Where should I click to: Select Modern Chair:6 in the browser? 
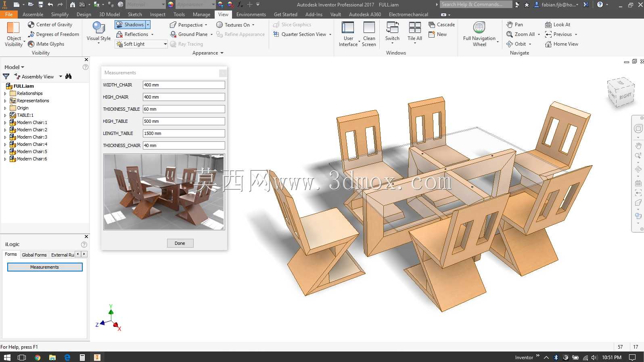pos(32,159)
